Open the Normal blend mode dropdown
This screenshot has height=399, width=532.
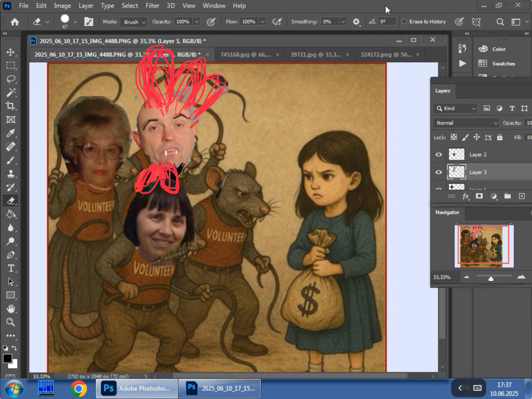coord(465,123)
